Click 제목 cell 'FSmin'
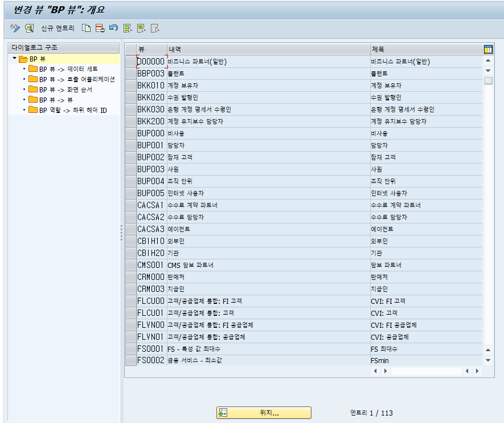This screenshot has width=504, height=423. coord(426,361)
